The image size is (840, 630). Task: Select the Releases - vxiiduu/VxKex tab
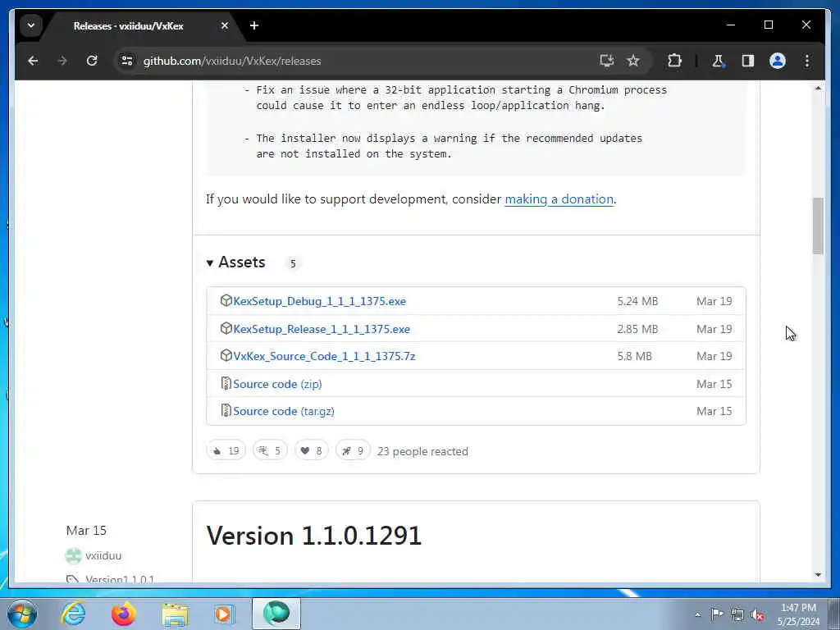click(129, 25)
